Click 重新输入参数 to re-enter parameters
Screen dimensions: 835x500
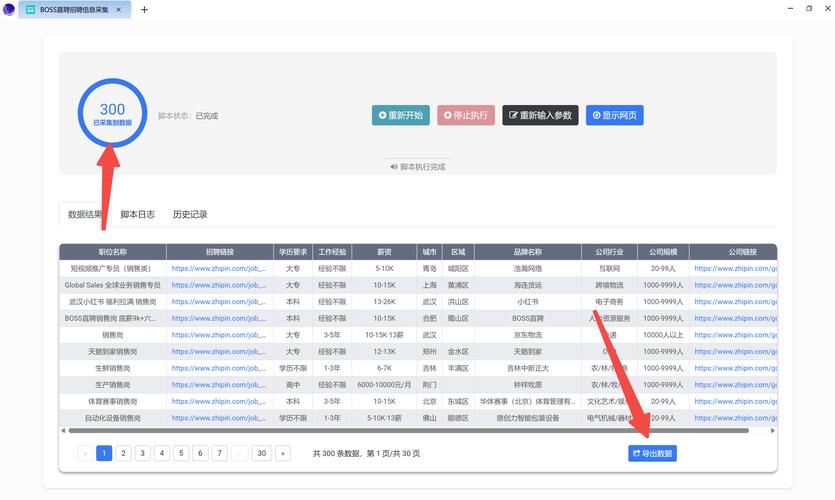[540, 115]
